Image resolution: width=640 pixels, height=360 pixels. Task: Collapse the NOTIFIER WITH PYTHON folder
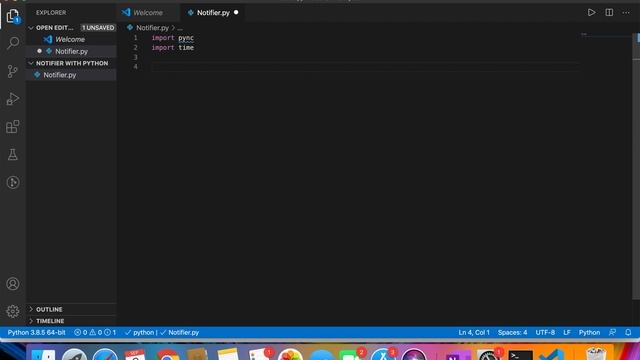click(x=31, y=63)
